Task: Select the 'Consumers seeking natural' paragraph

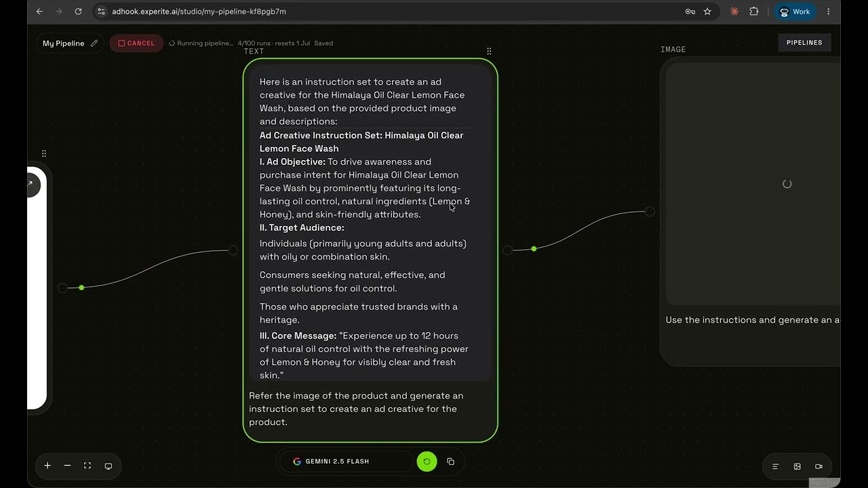Action: pos(353,282)
